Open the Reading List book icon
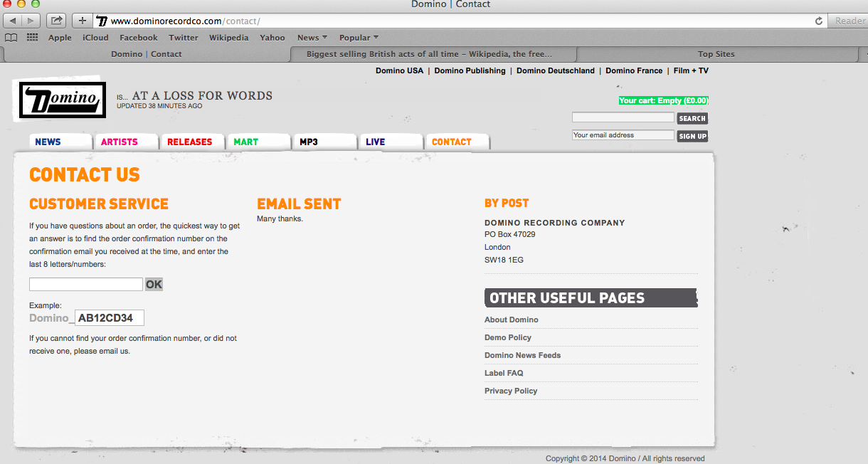868x464 pixels. [x=11, y=38]
